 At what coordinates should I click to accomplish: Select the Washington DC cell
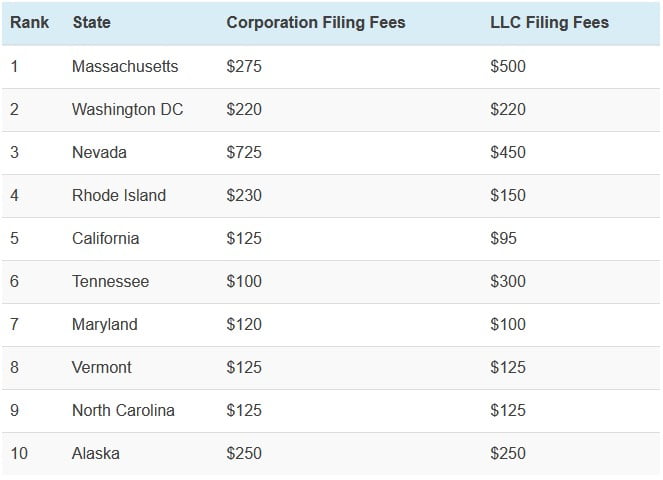pos(127,109)
